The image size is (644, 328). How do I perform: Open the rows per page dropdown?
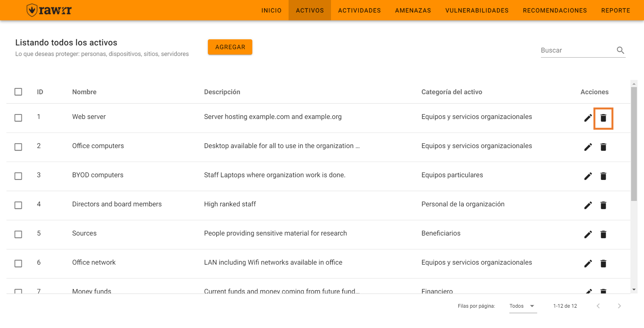(x=522, y=306)
